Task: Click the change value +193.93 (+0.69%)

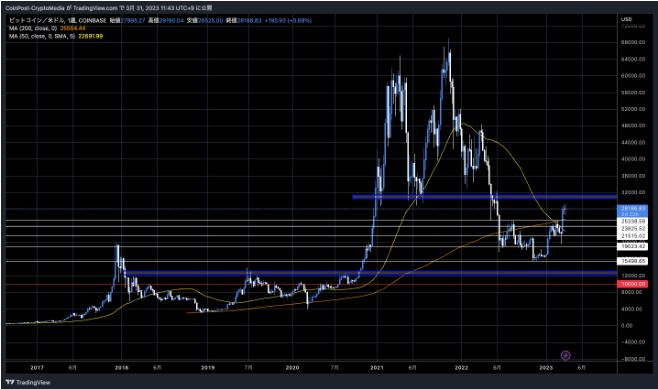Action: (x=288, y=20)
